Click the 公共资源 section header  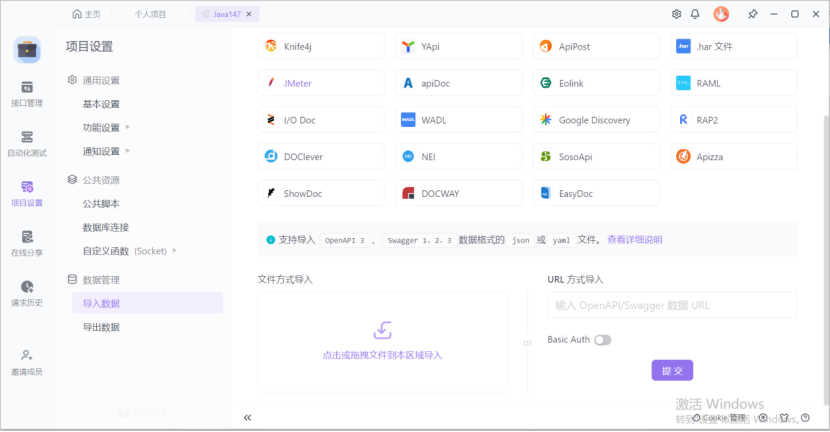[94, 180]
